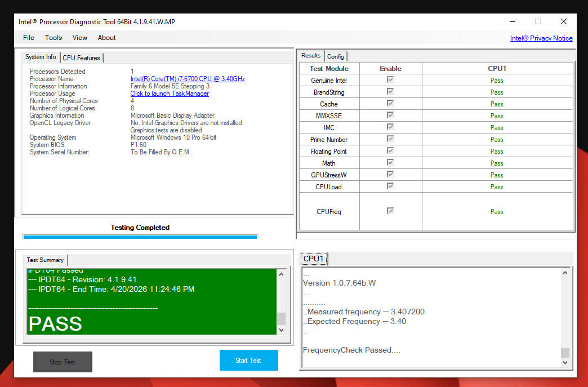Click the Pass result for CPUFreq
The image size is (588, 387).
(x=497, y=211)
